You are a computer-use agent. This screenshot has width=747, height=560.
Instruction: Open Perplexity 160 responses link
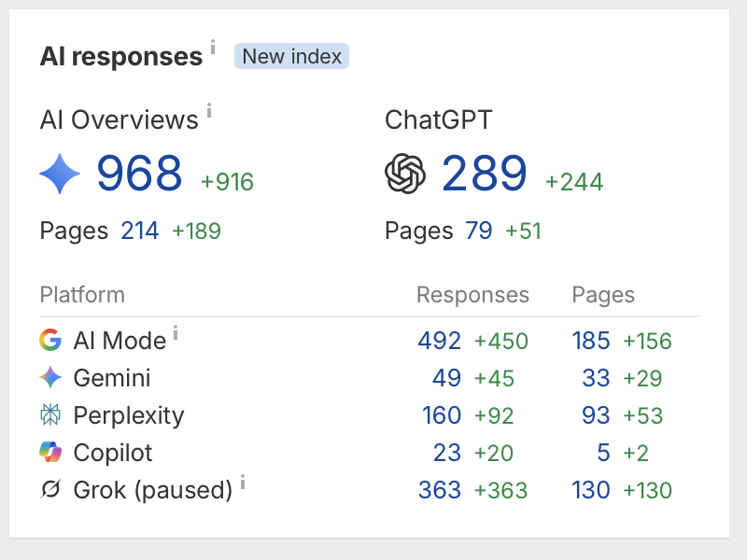coord(442,415)
